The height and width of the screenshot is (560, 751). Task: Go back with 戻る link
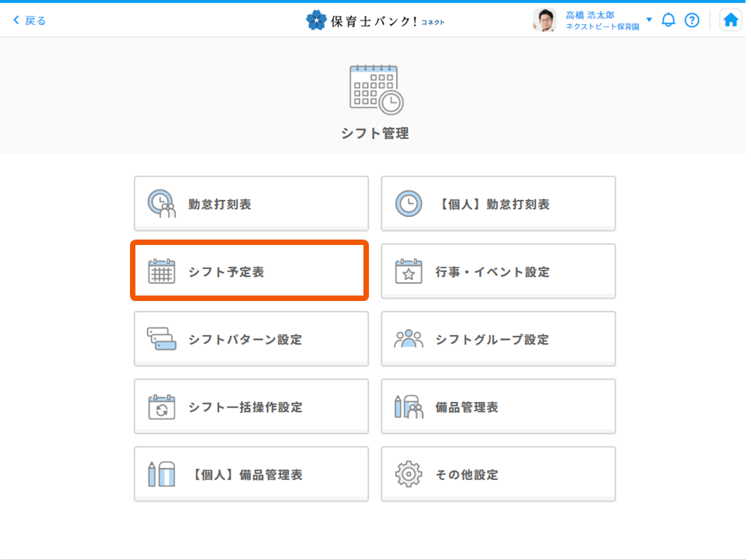(x=30, y=20)
